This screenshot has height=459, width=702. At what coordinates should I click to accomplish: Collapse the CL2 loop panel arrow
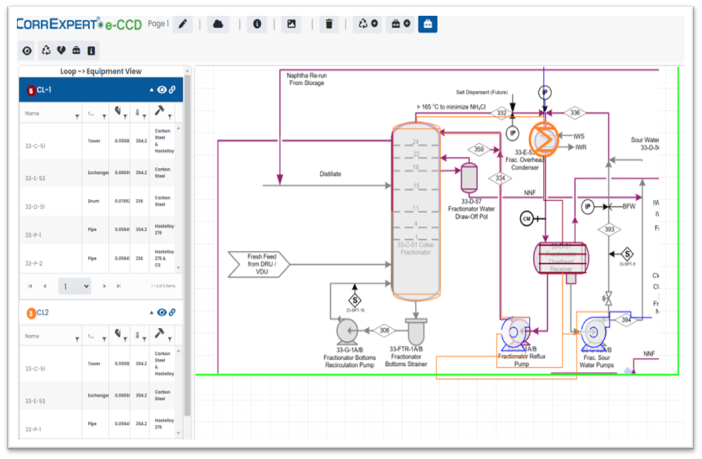151,313
